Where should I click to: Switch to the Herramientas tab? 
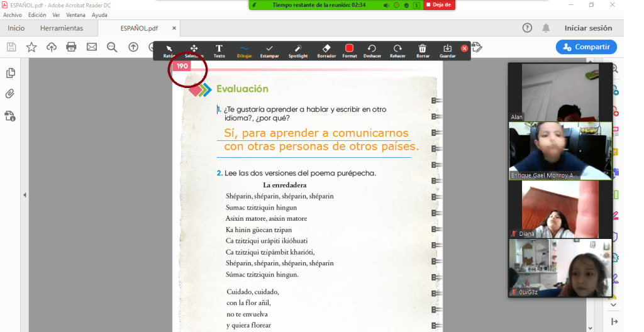tap(62, 28)
